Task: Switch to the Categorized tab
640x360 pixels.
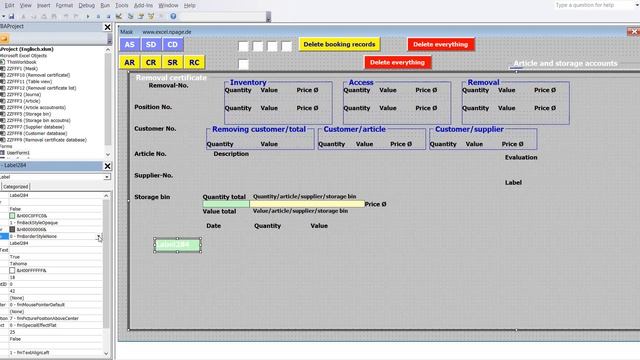Action: 16,187
